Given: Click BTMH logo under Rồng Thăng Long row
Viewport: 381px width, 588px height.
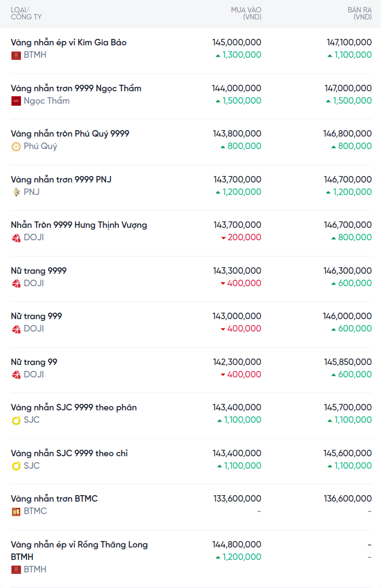Looking at the screenshot, I should click(16, 570).
